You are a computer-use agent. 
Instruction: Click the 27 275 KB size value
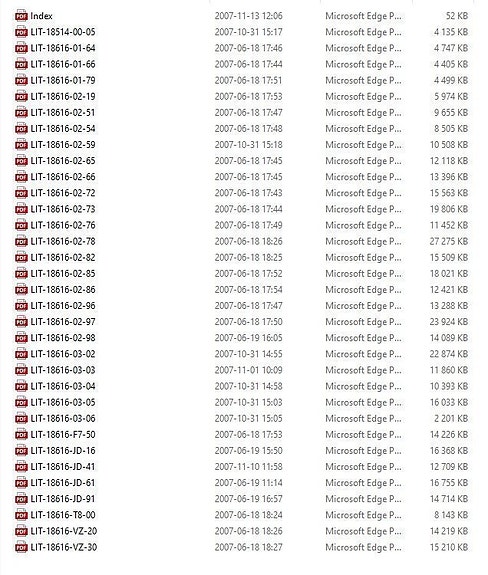point(449,241)
